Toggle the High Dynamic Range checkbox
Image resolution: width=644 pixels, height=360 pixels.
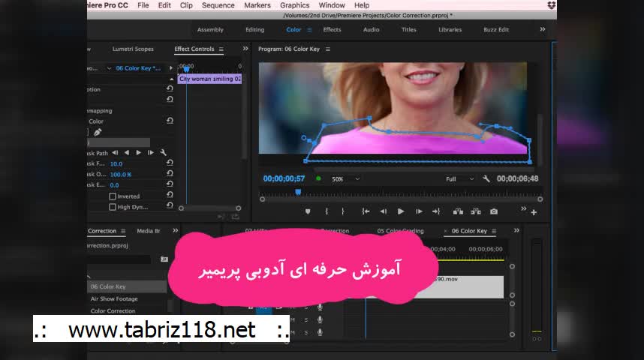(x=113, y=207)
